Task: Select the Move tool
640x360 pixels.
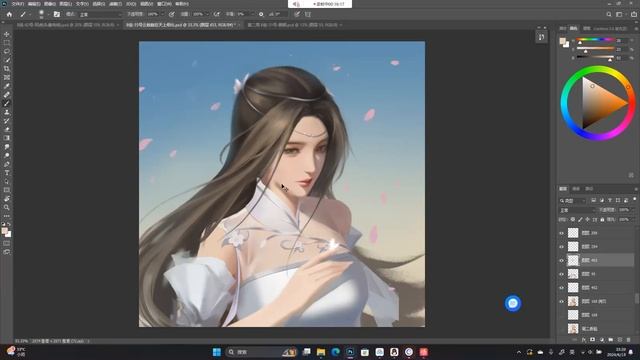Action: [x=7, y=34]
